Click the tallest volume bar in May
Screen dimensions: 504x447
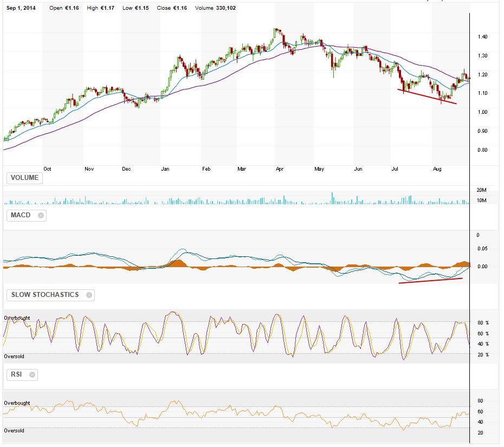(x=332, y=198)
